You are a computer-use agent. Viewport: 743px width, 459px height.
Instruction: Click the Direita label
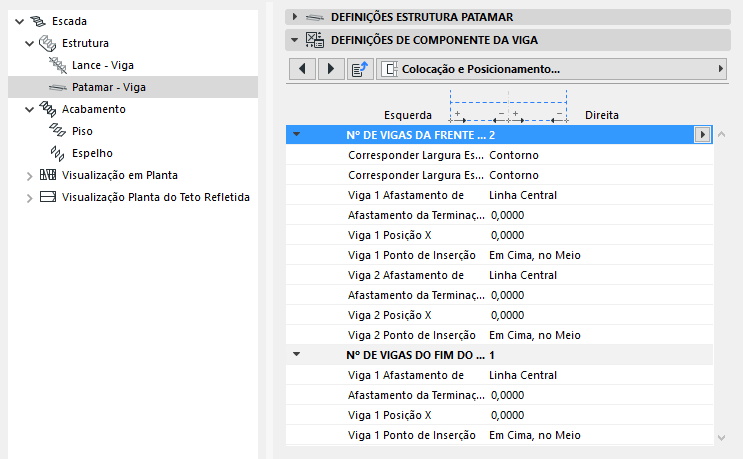[602, 115]
